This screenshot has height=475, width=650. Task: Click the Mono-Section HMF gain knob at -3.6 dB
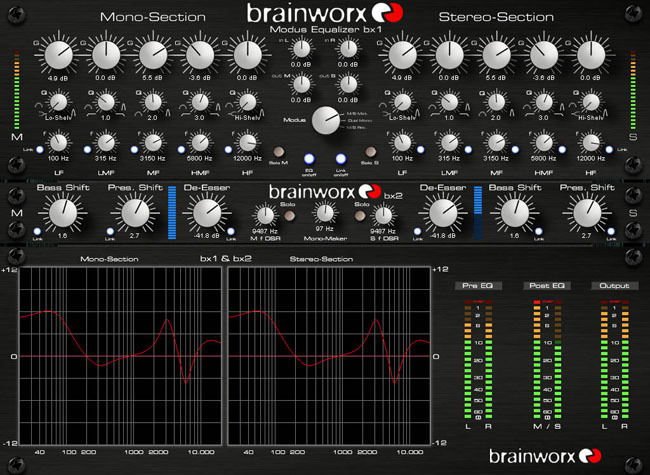(200, 55)
